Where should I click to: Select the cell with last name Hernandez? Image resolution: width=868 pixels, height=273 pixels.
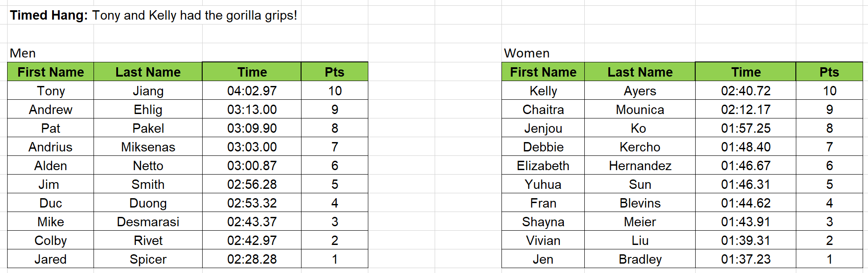pos(640,165)
